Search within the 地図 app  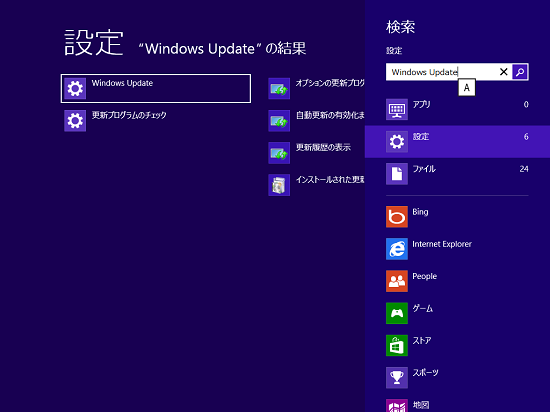[x=457, y=405]
